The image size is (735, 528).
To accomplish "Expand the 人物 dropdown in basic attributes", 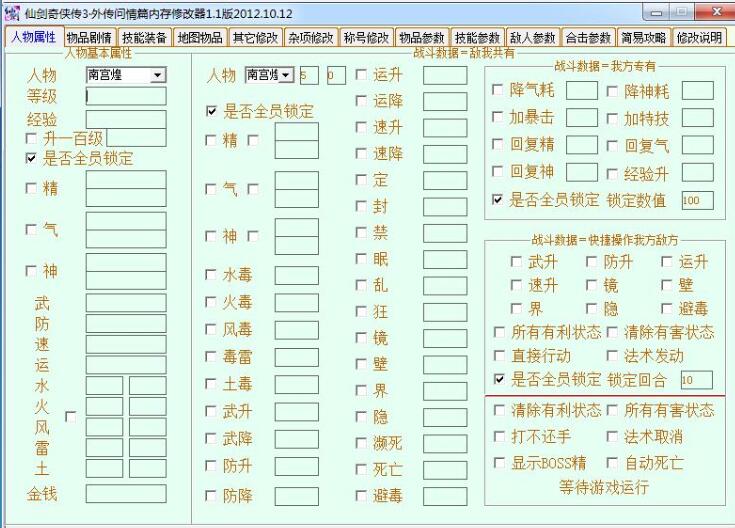I will click(158, 75).
